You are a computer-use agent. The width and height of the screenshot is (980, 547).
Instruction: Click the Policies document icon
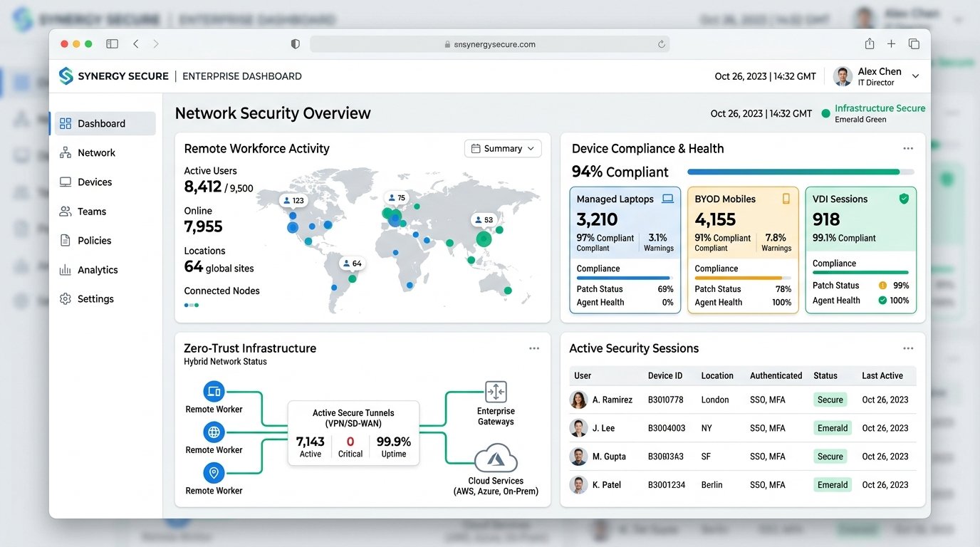pyautogui.click(x=66, y=241)
